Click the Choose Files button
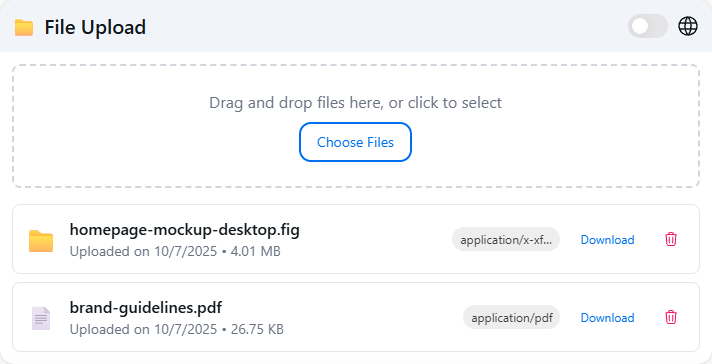712x364 pixels. (355, 142)
